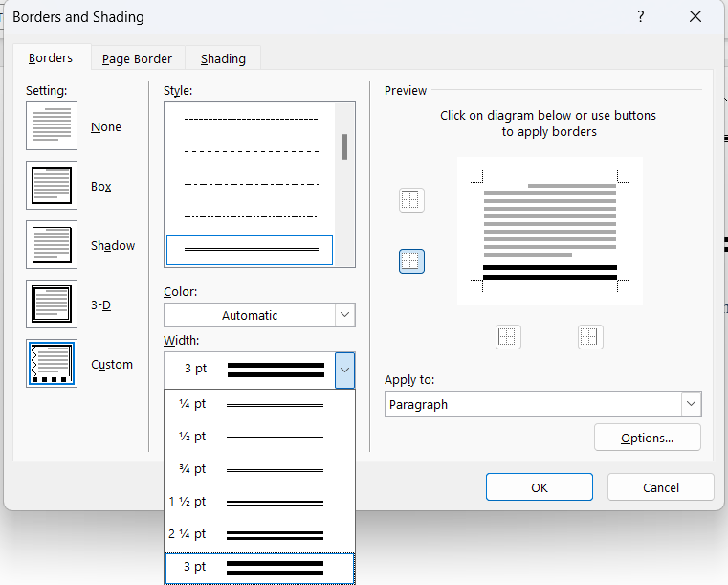Click the bottom double border in preview diagram
This screenshot has width=728, height=585.
pyautogui.click(x=550, y=272)
